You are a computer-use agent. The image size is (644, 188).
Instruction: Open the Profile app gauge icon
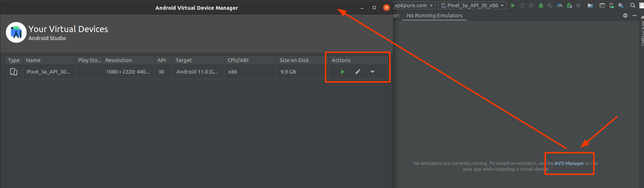click(x=560, y=5)
